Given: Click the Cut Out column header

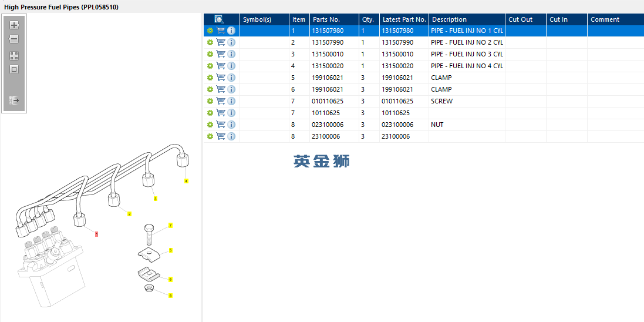Looking at the screenshot, I should click(526, 19).
